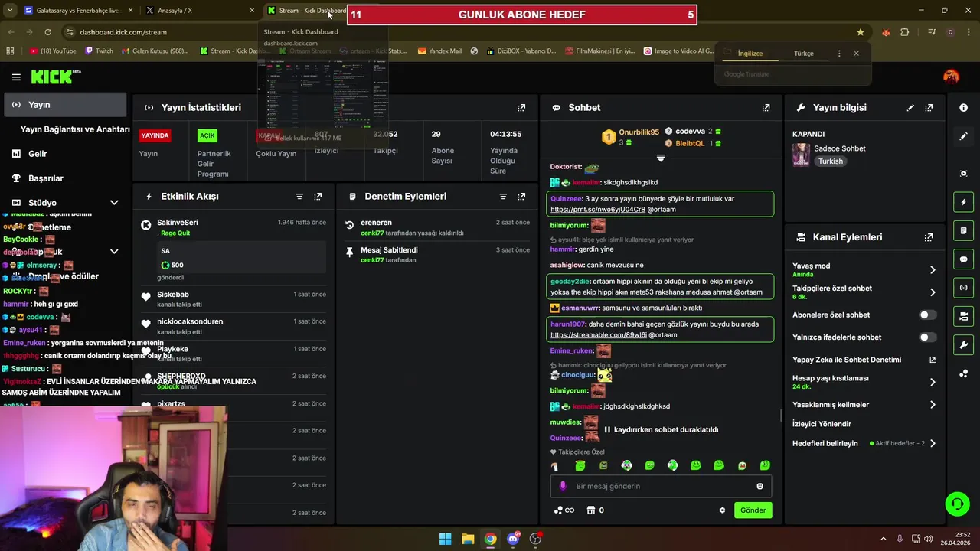Image resolution: width=980 pixels, height=551 pixels.
Task: Collapse the chat leaderboard chevron under the top gifters
Action: [x=661, y=158]
